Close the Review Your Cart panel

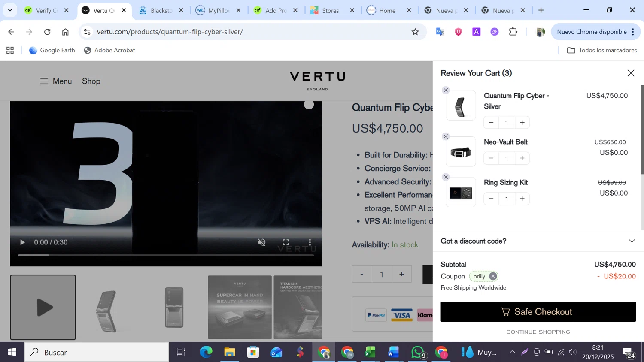[x=631, y=73]
